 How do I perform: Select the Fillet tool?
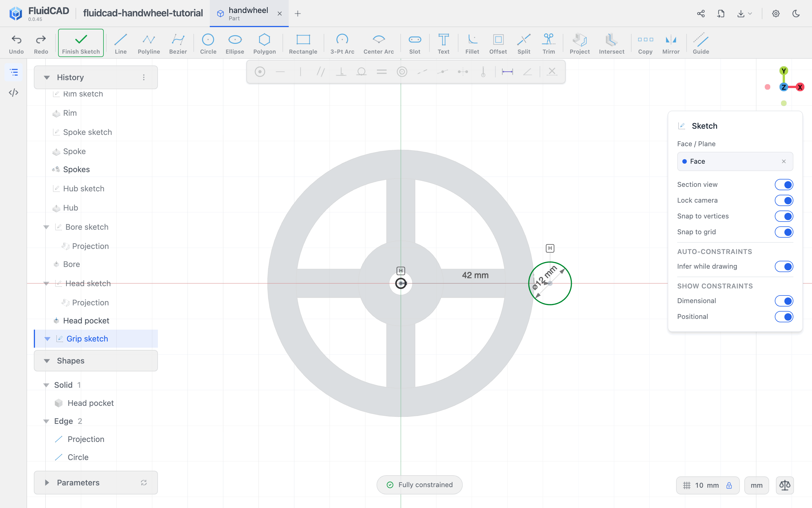(472, 43)
